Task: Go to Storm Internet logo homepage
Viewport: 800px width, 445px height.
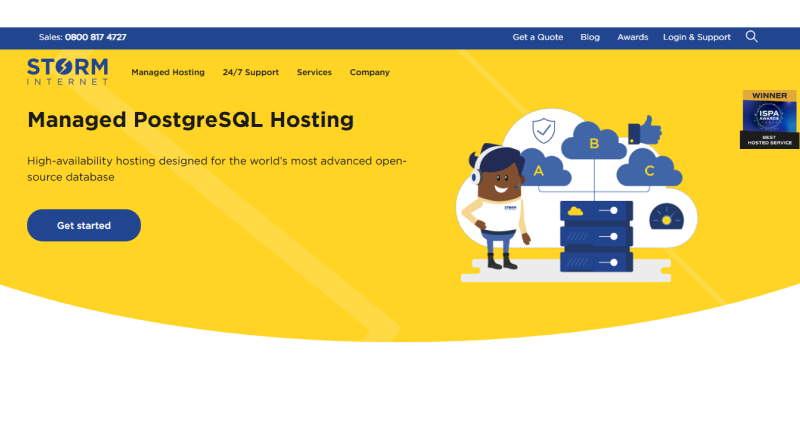Action: click(67, 71)
